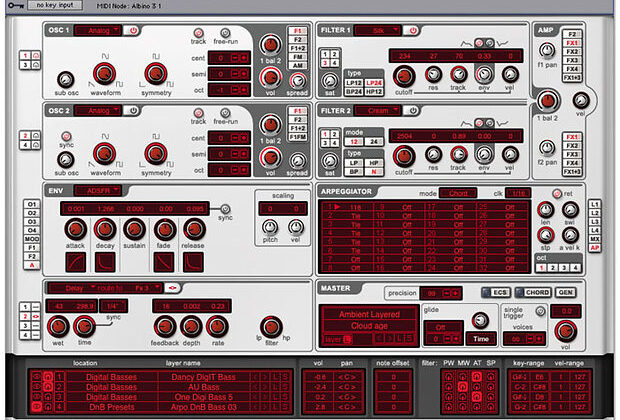620x420 pixels.
Task: Select LP12 filter type in Filter 1
Action: coord(353,83)
